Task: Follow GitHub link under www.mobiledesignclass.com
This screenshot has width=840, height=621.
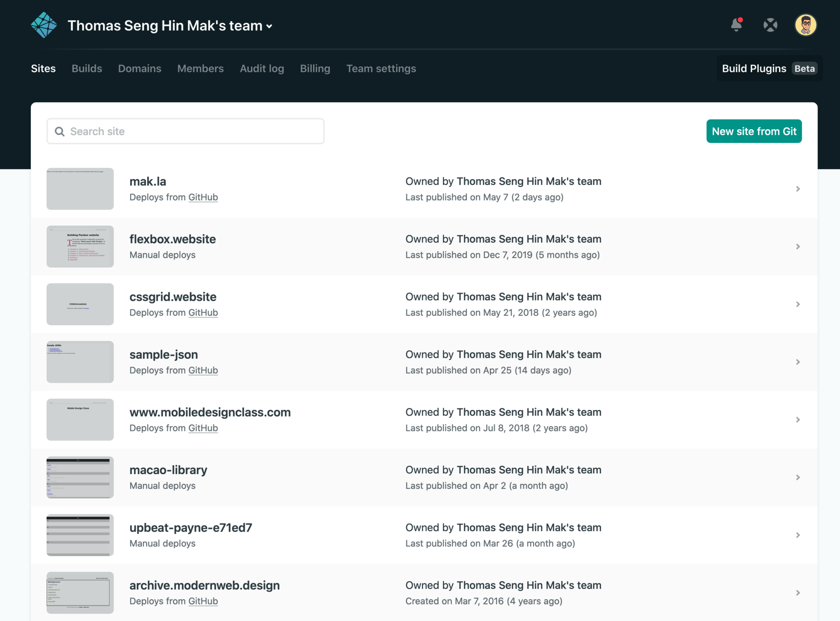Action: (x=203, y=428)
